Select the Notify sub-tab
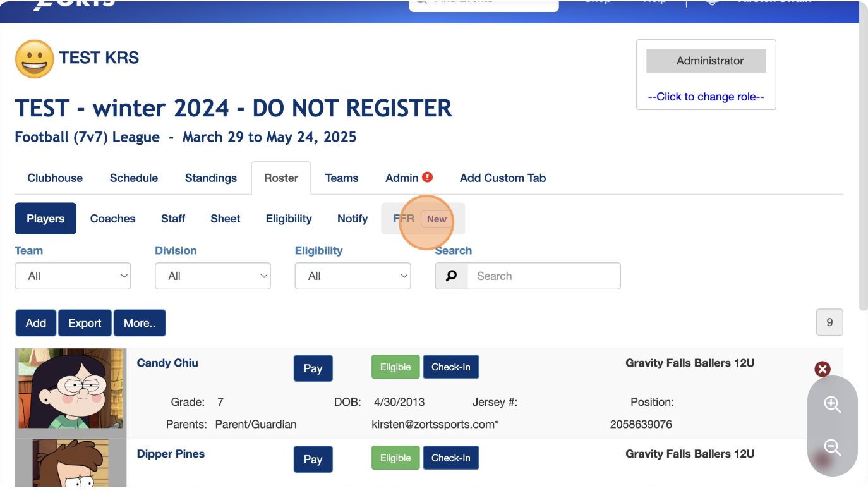This screenshot has height=493, width=868. (353, 219)
